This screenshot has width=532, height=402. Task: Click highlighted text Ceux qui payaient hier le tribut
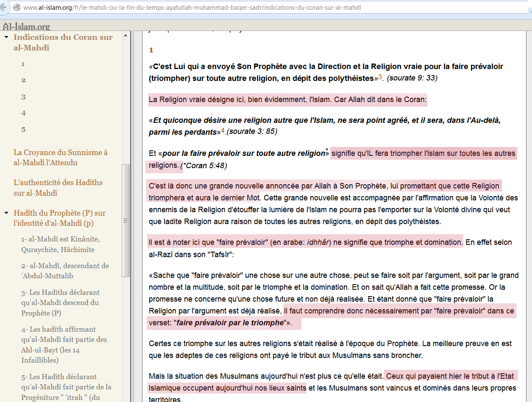click(x=332, y=382)
